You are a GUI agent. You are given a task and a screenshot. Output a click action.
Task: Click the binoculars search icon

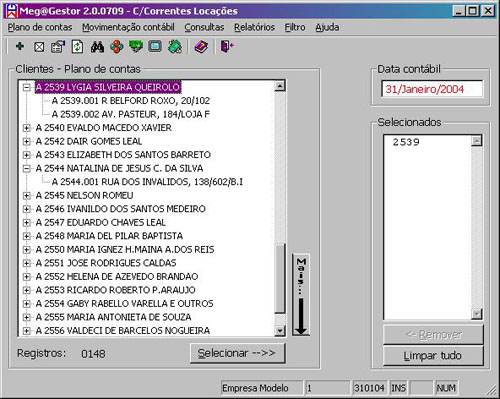tap(97, 47)
